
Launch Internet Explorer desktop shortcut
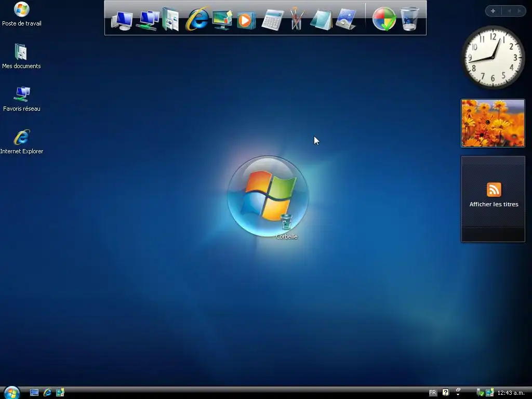(21, 142)
